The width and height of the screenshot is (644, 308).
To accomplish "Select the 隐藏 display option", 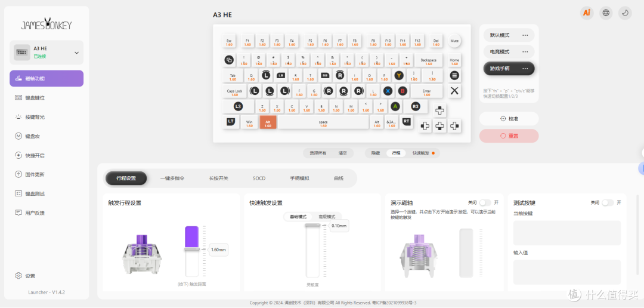I will click(x=376, y=153).
